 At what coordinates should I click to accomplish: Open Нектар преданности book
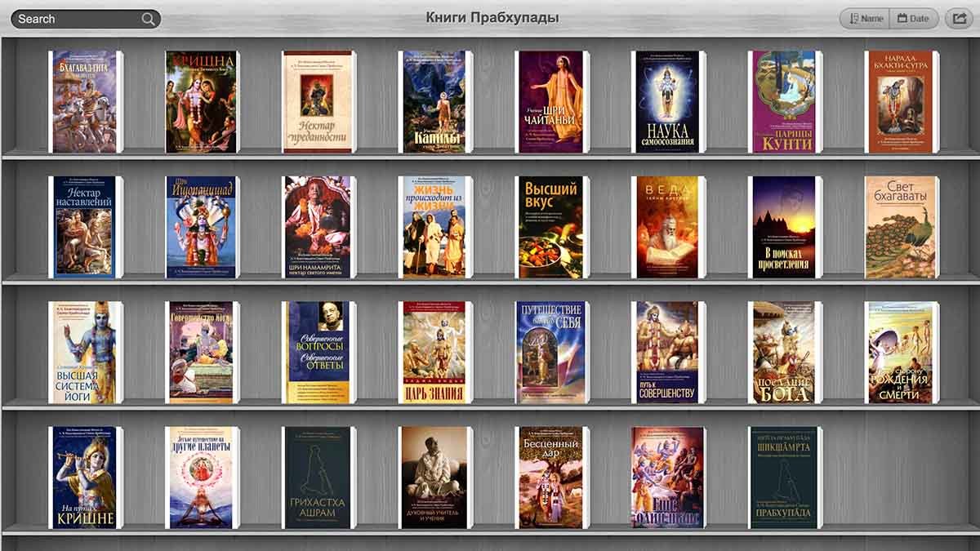point(318,102)
